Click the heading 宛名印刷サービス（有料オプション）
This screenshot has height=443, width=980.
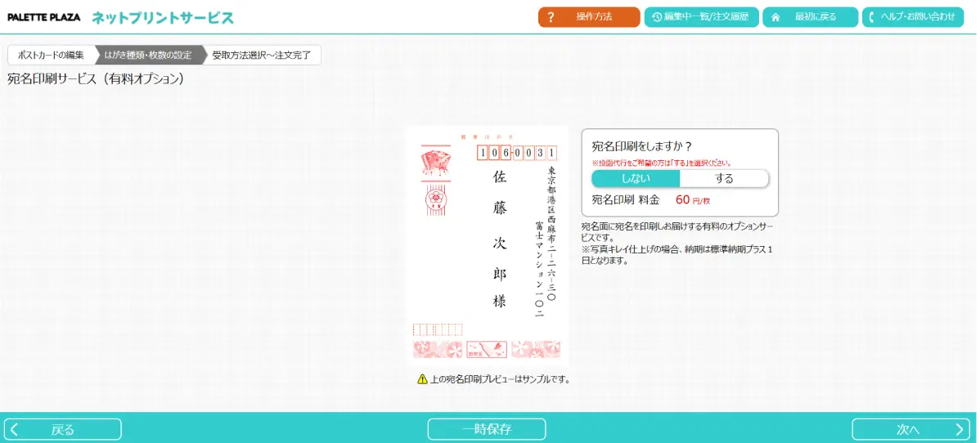pos(96,79)
